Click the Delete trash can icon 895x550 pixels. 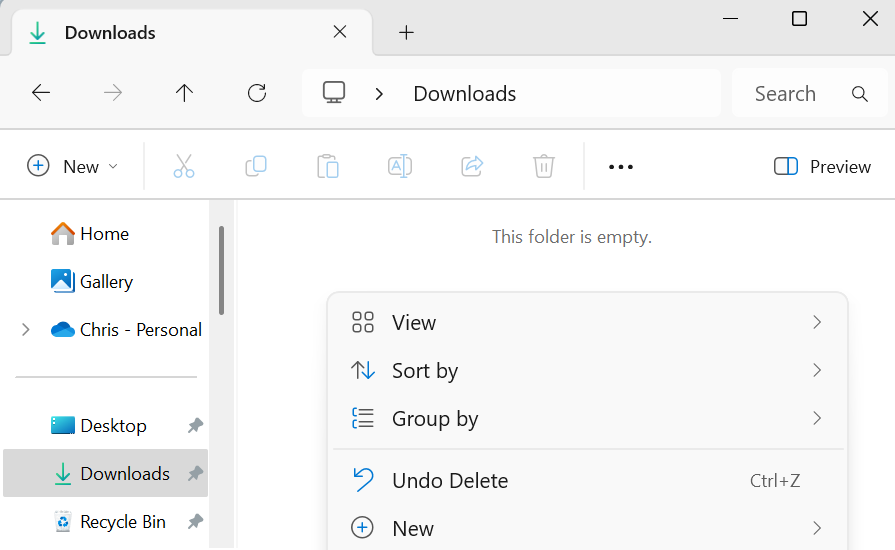pos(544,166)
